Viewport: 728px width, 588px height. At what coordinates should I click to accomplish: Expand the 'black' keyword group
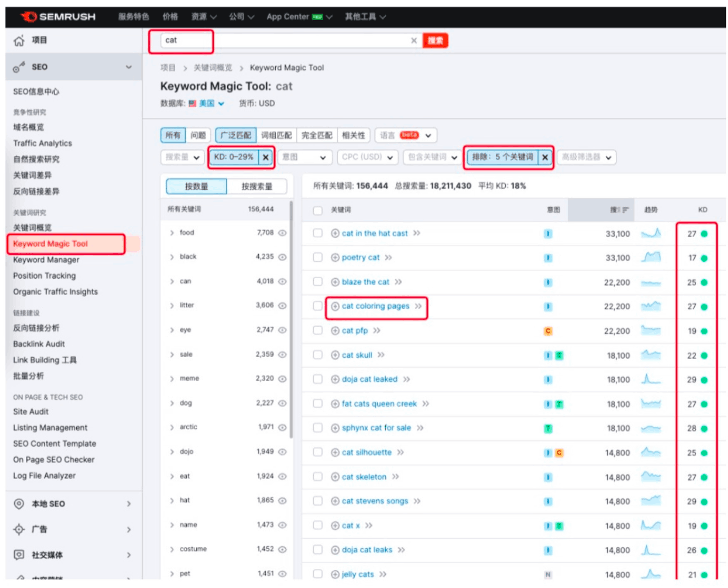[x=172, y=258]
